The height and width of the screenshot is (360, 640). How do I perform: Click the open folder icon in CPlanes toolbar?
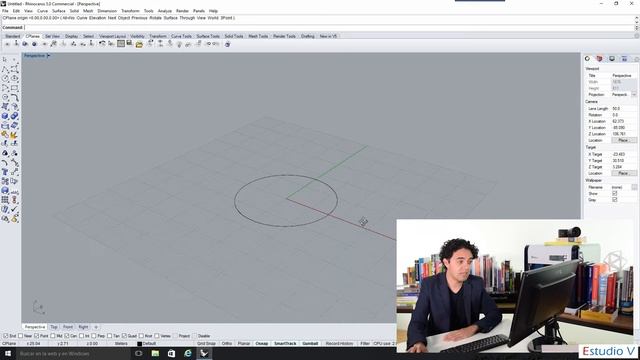pyautogui.click(x=139, y=44)
